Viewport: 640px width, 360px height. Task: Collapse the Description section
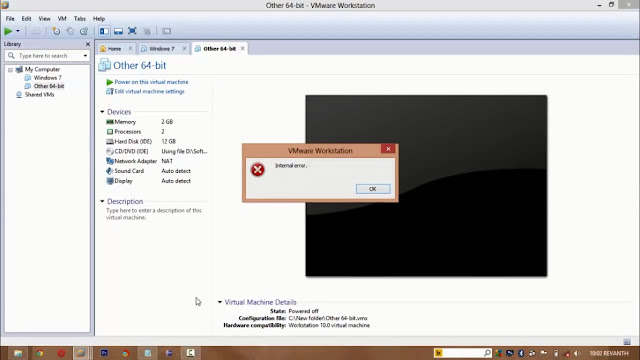coord(102,201)
